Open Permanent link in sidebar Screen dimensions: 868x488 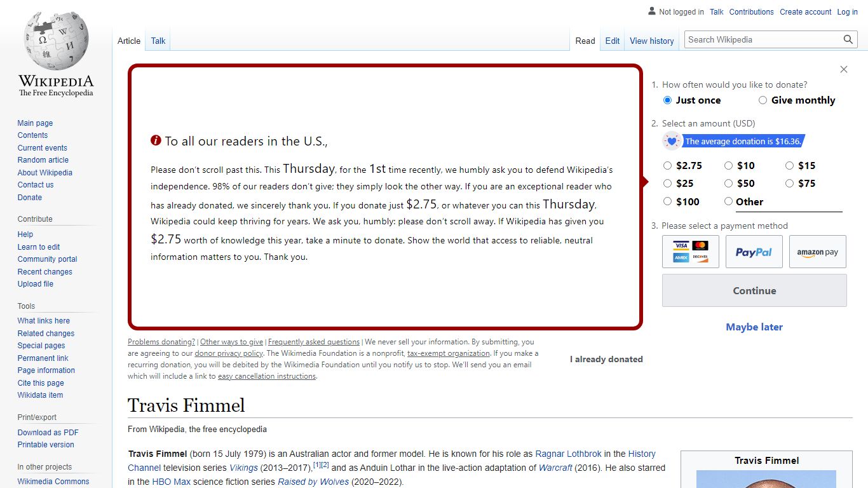coord(43,358)
